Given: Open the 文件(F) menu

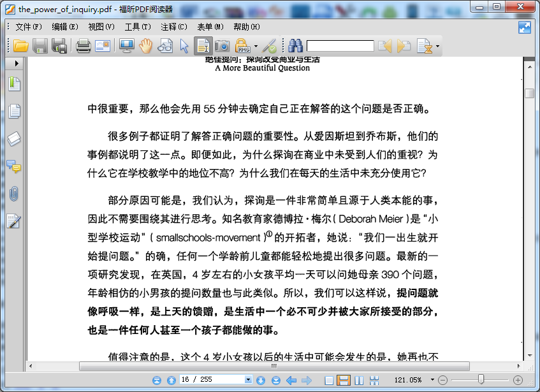Looking at the screenshot, I should (x=29, y=27).
